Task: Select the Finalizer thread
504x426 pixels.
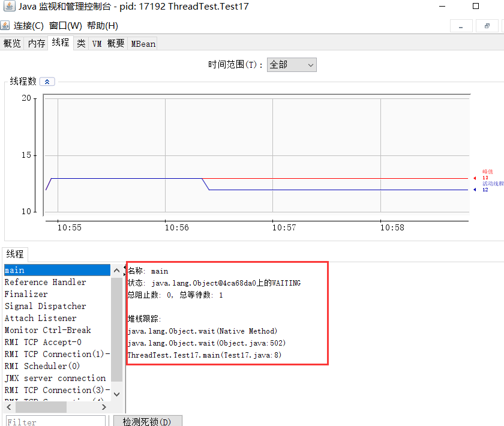Action: (57, 294)
